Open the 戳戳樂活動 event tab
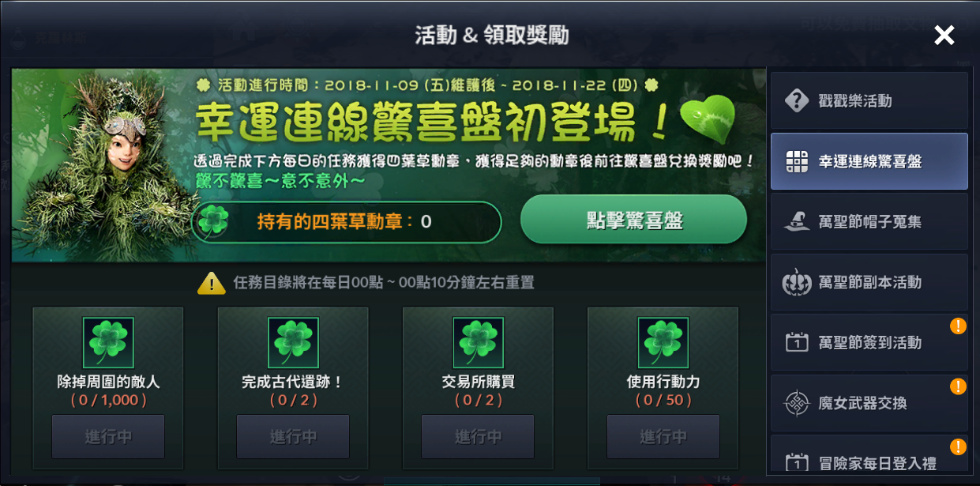This screenshot has height=486, width=980. [x=869, y=101]
